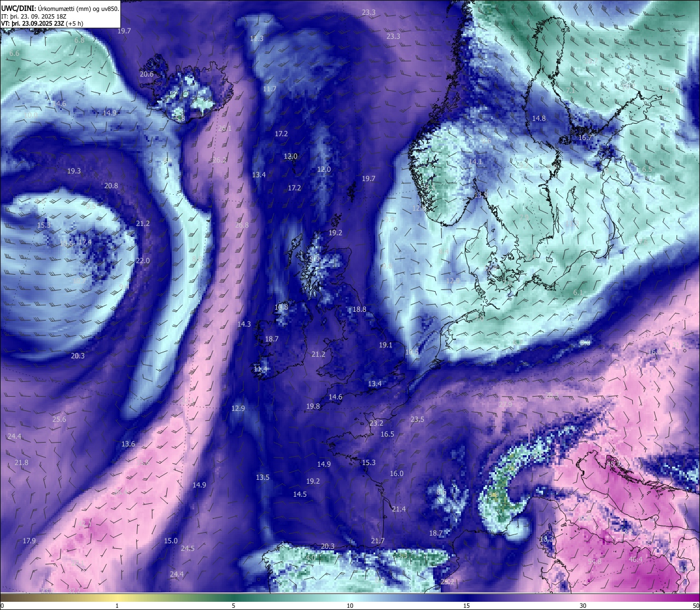Click the UWC/DINI title text in header
This screenshot has height=610, width=700.
point(19,8)
